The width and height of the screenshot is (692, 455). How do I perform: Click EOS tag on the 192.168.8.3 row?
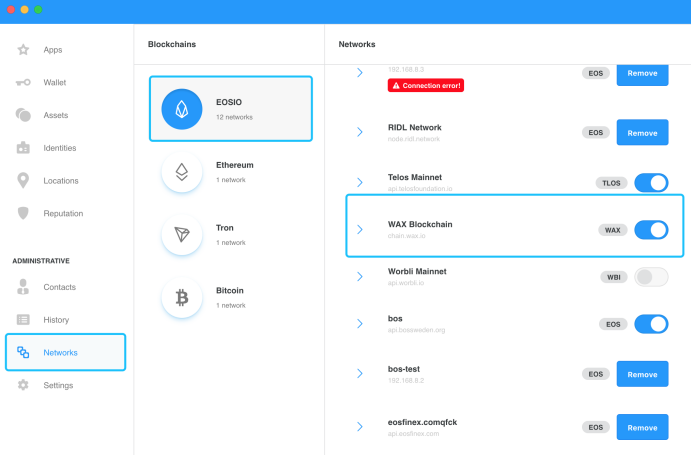point(595,73)
